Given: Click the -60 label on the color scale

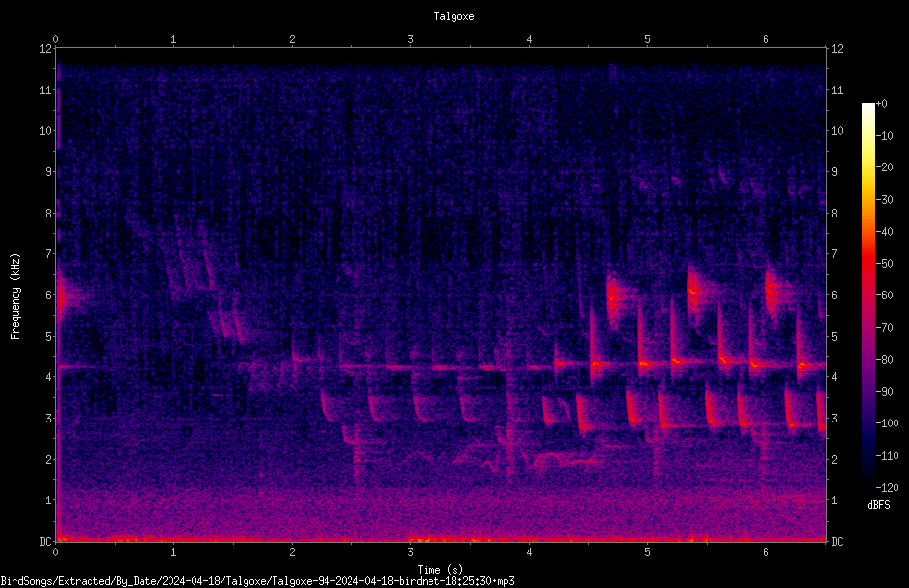Looking at the screenshot, I should [x=885, y=294].
